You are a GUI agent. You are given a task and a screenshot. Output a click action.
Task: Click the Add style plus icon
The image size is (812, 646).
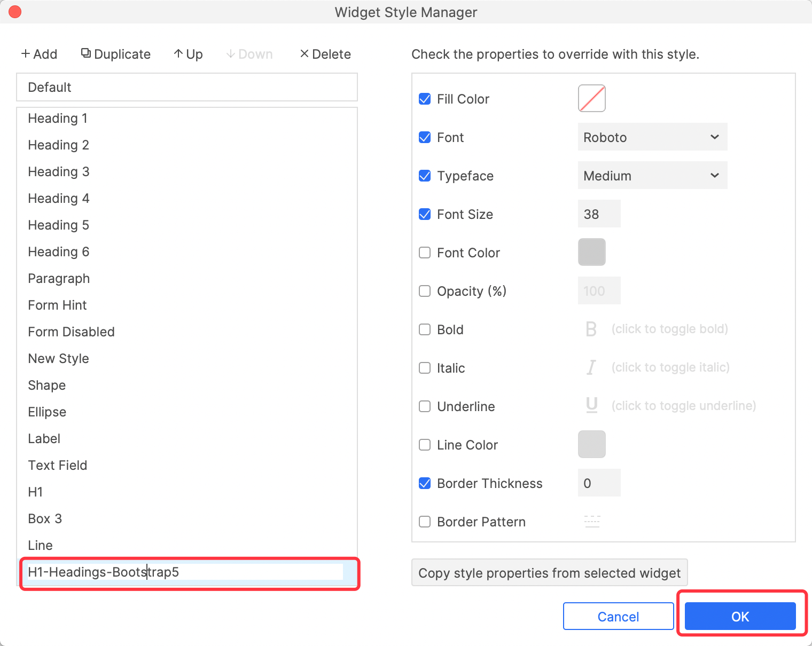tap(26, 54)
